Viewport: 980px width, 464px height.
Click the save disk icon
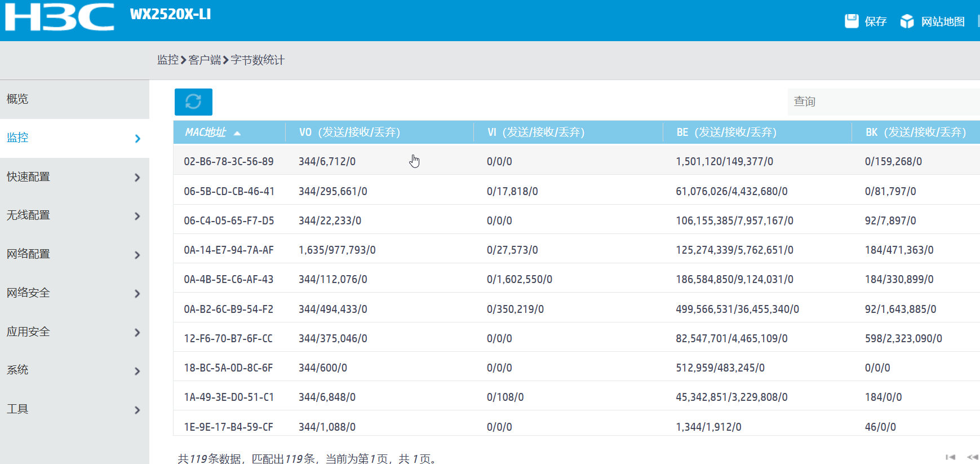pyautogui.click(x=852, y=21)
